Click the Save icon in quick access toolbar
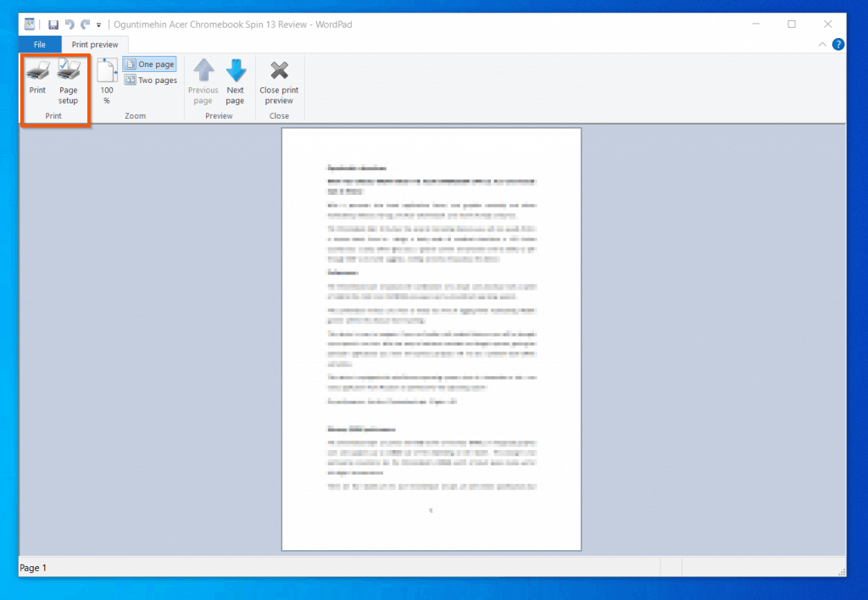The width and height of the screenshot is (868, 600). [53, 25]
